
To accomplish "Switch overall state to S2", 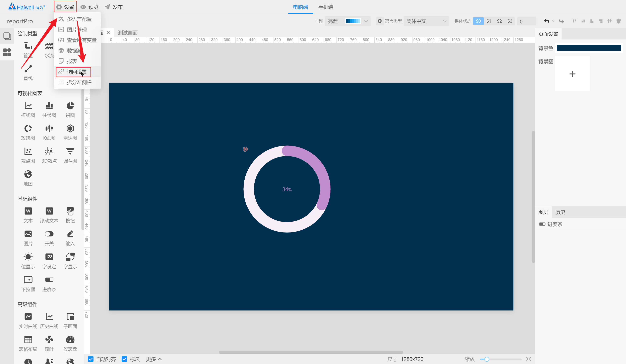I will (499, 21).
